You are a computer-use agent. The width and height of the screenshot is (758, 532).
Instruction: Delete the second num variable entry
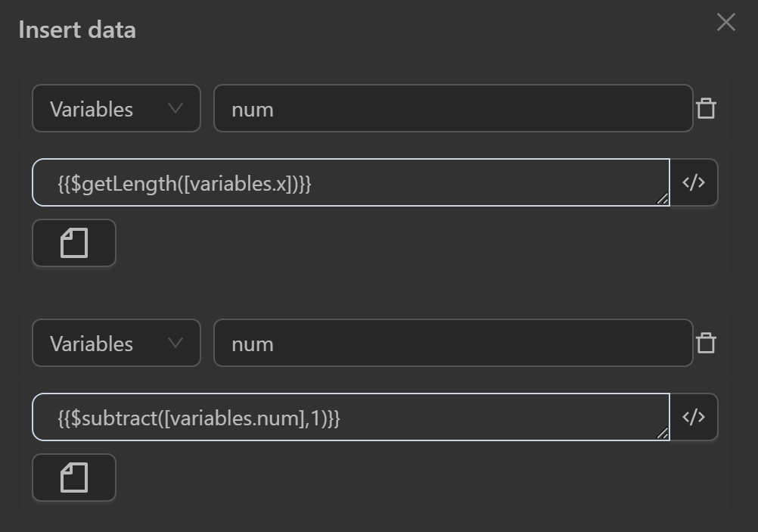tap(706, 343)
